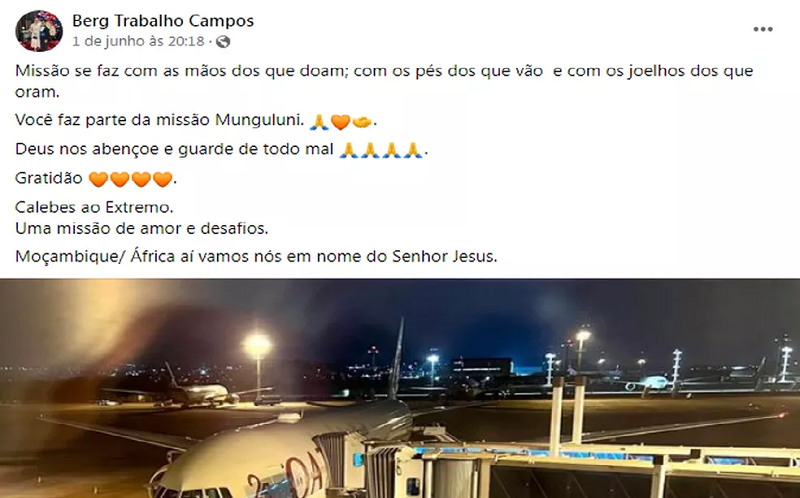Image resolution: width=800 pixels, height=498 pixels.
Task: Click the last praying hands after 'todo mal'
Action: coord(413,151)
